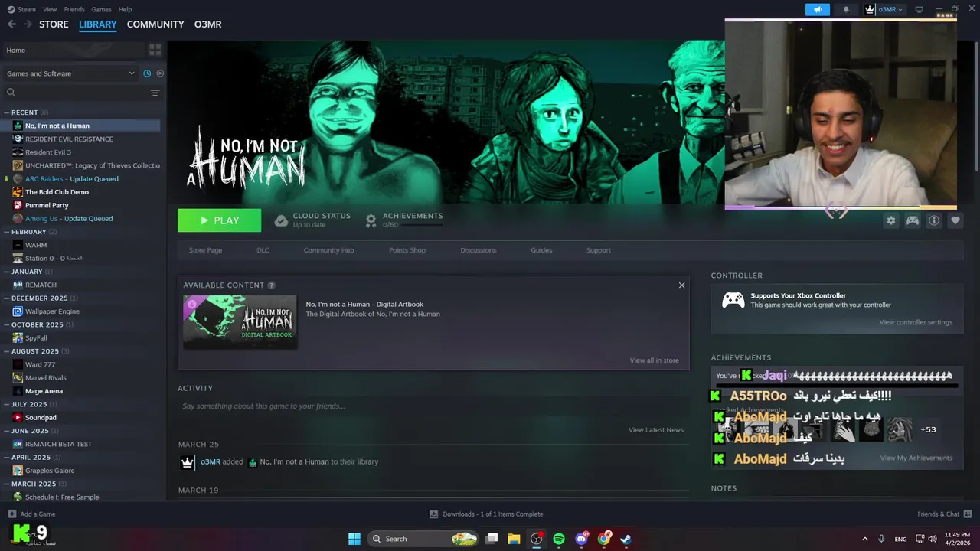Open the View menu
Image resolution: width=980 pixels, height=551 pixels.
click(50, 9)
